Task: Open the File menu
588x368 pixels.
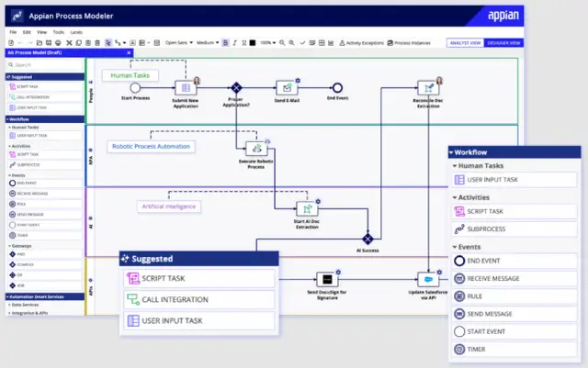Action: (x=14, y=32)
